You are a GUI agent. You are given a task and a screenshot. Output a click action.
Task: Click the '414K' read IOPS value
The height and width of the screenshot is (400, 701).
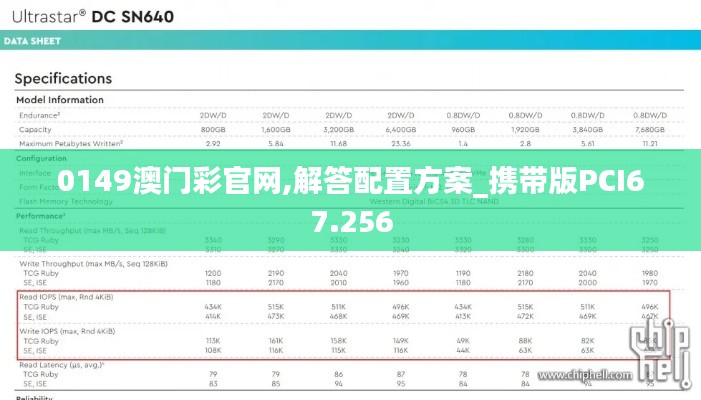click(213, 316)
